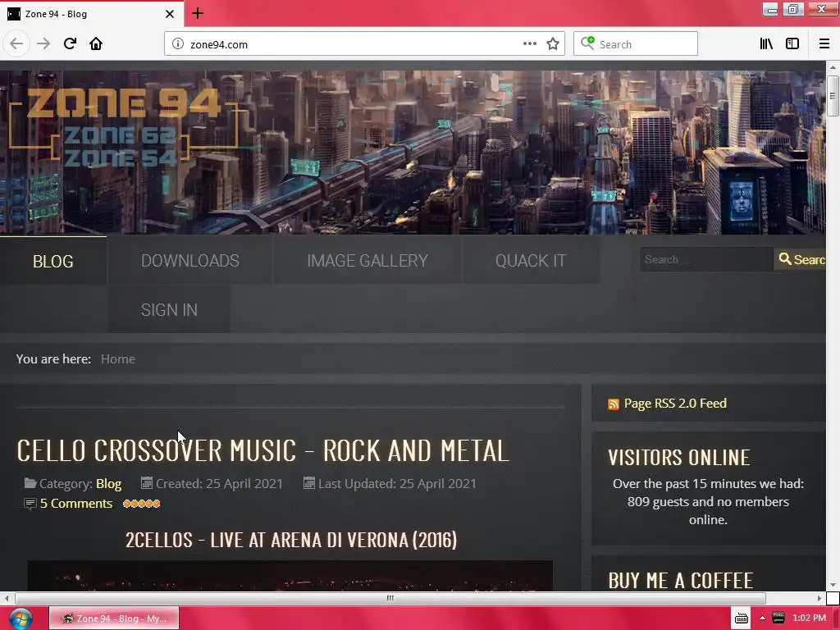Viewport: 840px width, 630px height.
Task: Click horizontal scrollbar right arrow
Action: [x=819, y=598]
